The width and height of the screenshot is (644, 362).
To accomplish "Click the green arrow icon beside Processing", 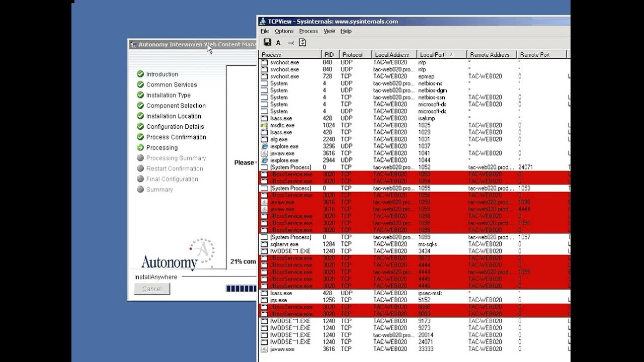I will (140, 147).
